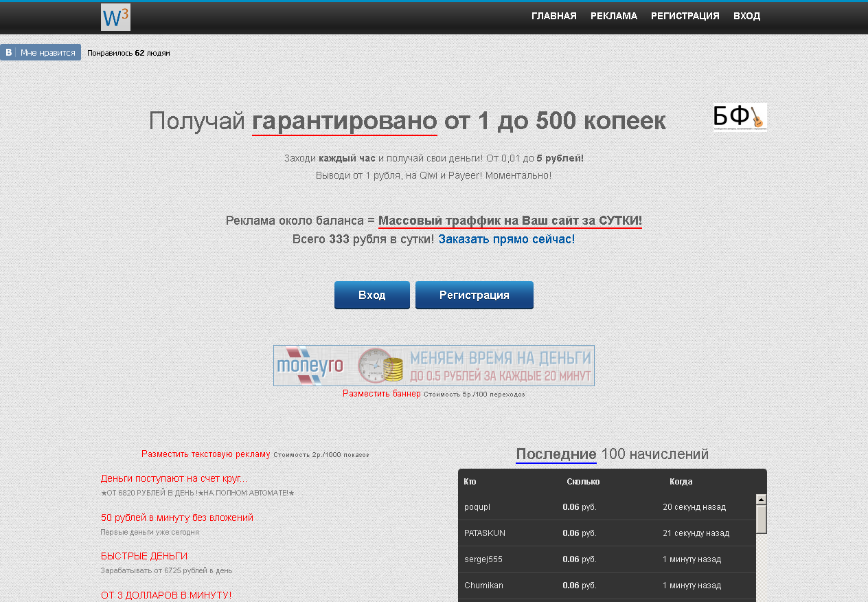Click the Мне нравится VK button
The width and height of the screenshot is (868, 602).
(41, 52)
